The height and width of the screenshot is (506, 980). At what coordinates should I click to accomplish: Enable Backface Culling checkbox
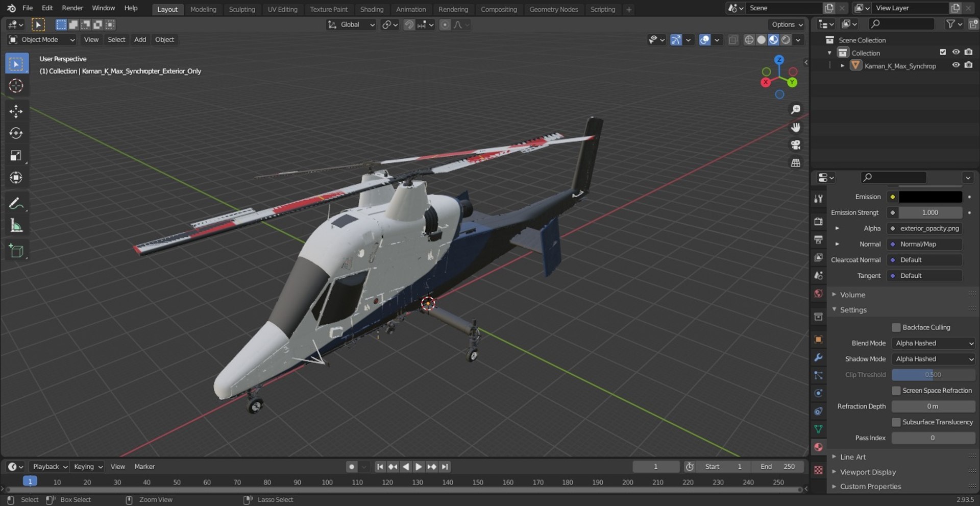pyautogui.click(x=896, y=327)
